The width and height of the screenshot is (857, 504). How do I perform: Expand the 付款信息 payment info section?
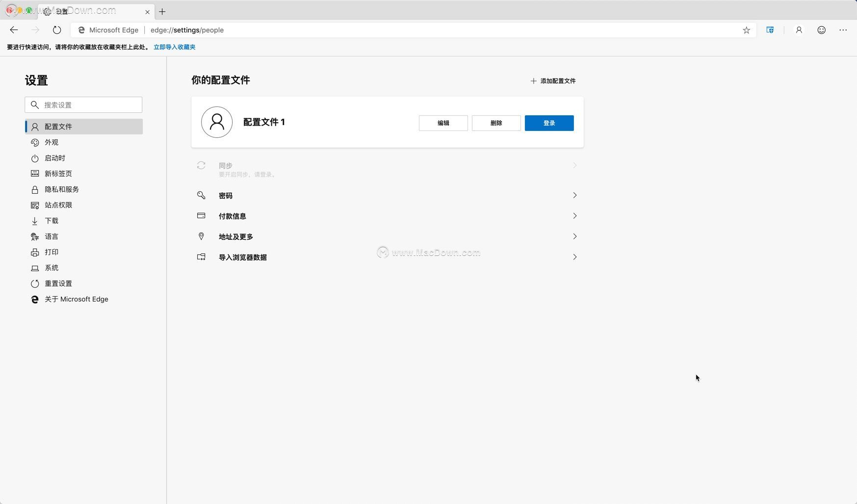point(388,216)
